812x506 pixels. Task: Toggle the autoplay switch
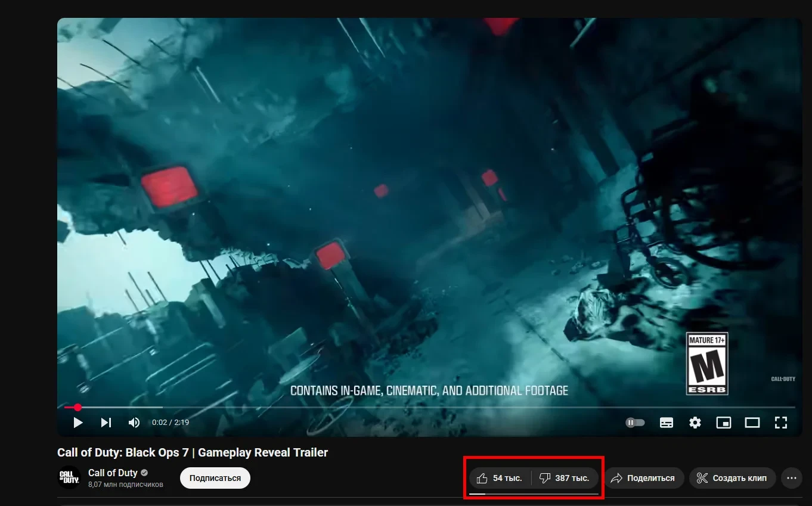[x=635, y=423]
